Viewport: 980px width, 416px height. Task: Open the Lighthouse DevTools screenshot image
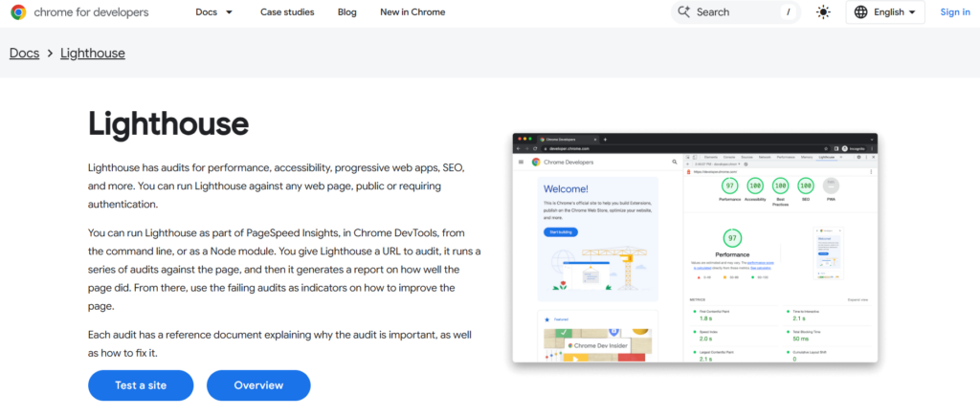pos(695,248)
